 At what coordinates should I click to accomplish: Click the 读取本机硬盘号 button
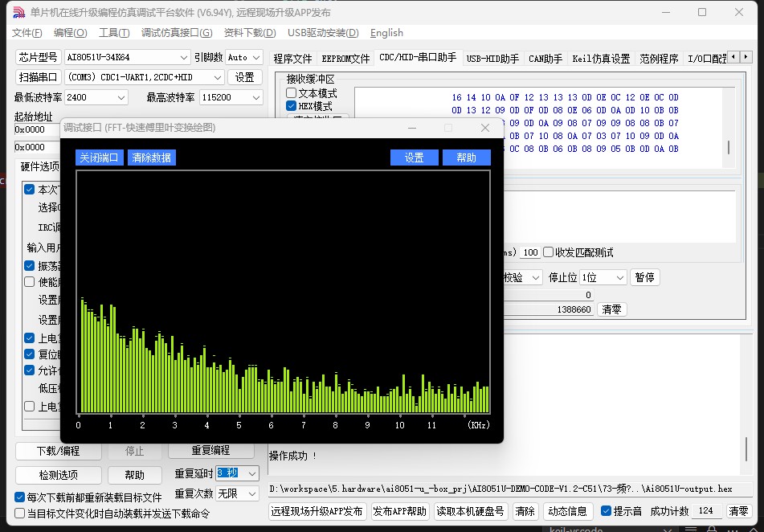coord(470,511)
